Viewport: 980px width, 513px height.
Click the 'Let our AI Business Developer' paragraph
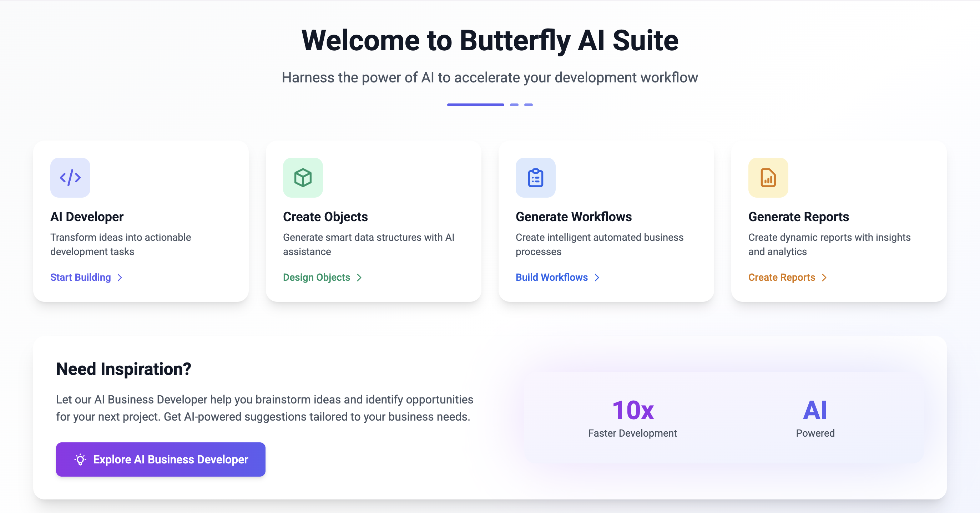(264, 408)
